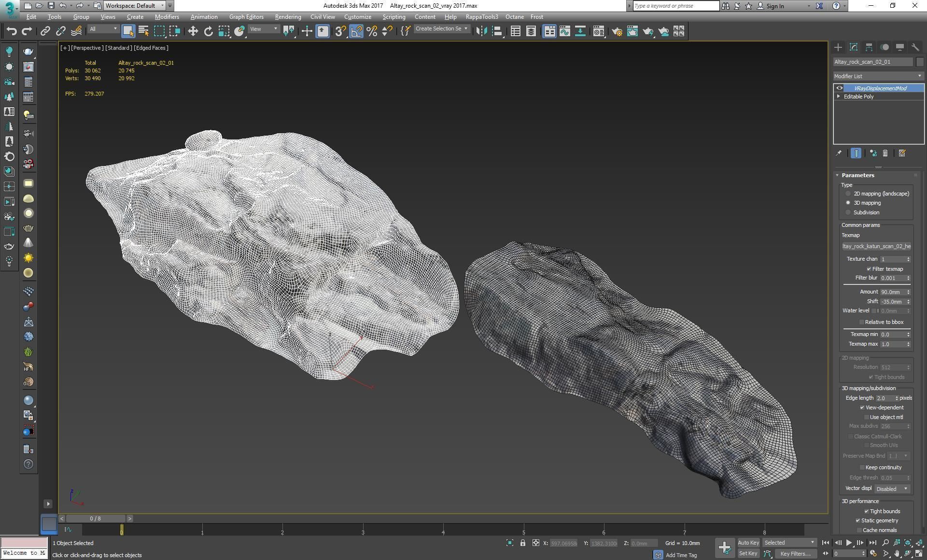
Task: Open the Scripting menu
Action: click(393, 17)
